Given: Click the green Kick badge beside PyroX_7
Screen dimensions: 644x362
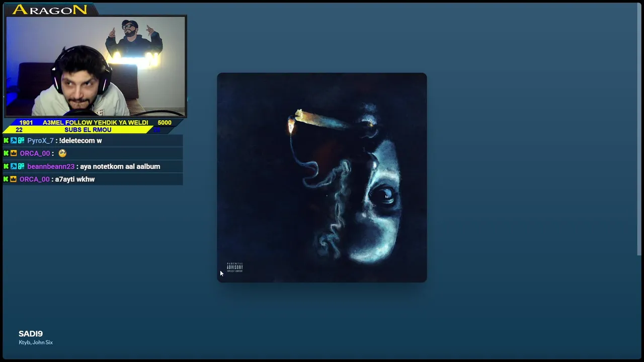Looking at the screenshot, I should pyautogui.click(x=6, y=141).
